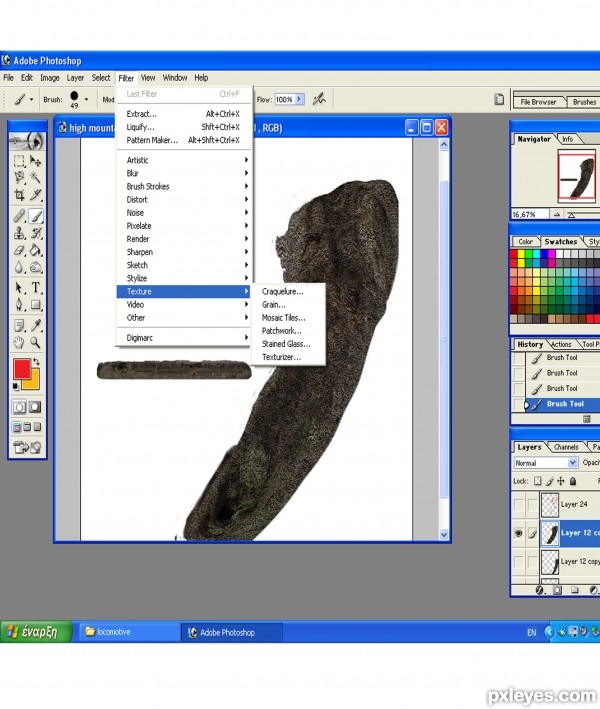This screenshot has height=709, width=600.
Task: Click Layer 24 thumbnail
Action: coord(550,505)
